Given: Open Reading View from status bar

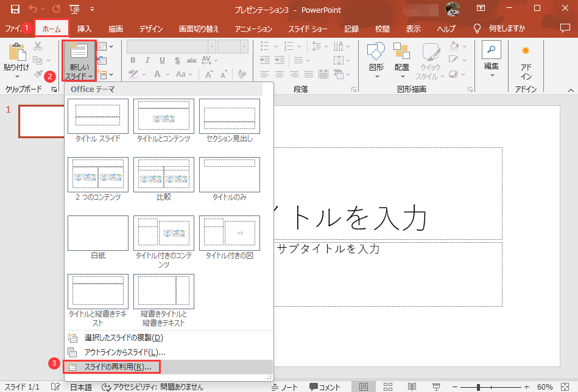Looking at the screenshot, I should (x=411, y=387).
